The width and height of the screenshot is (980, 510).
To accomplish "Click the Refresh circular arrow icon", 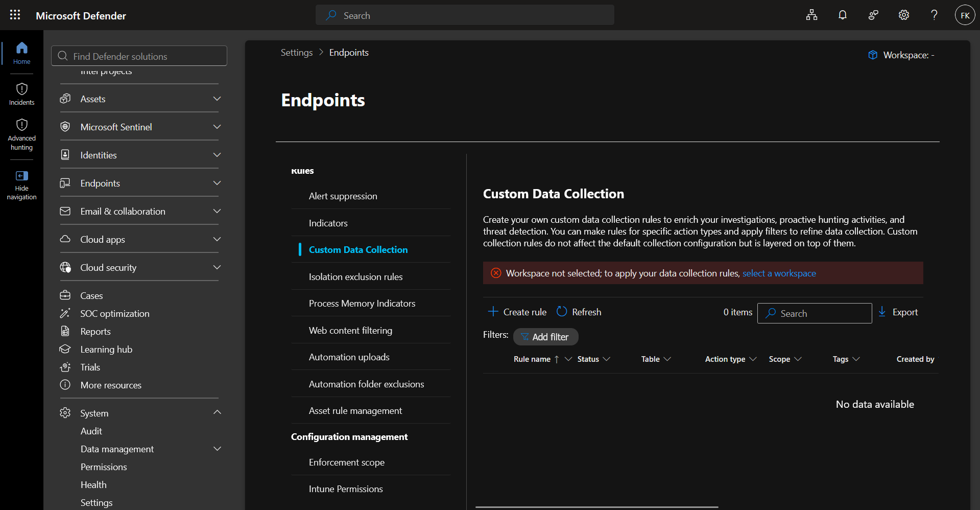I will click(x=562, y=311).
